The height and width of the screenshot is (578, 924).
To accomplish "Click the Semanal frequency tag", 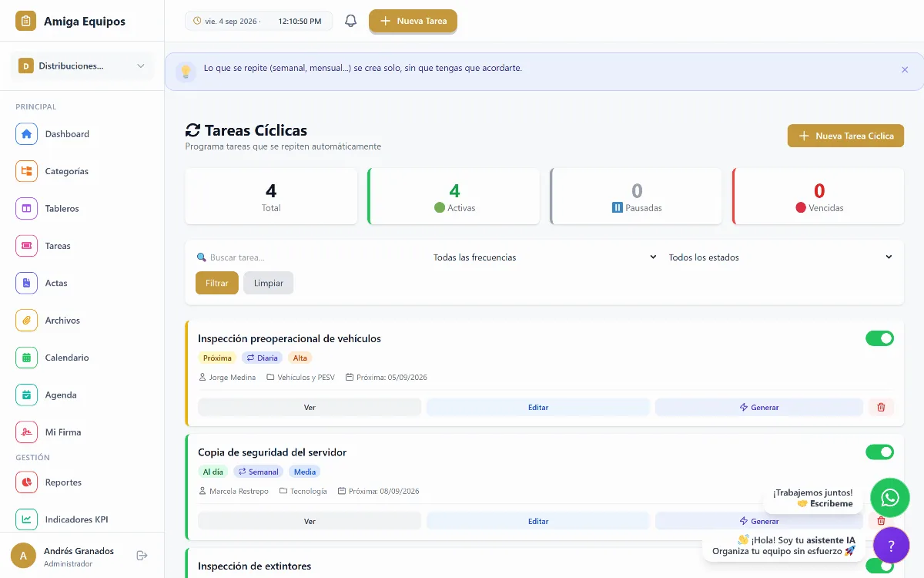I will point(259,472).
